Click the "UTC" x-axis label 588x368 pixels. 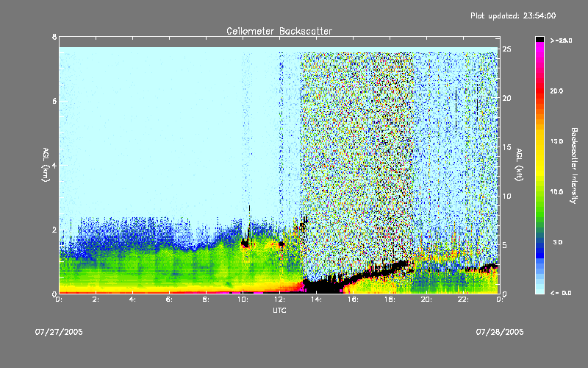click(279, 310)
